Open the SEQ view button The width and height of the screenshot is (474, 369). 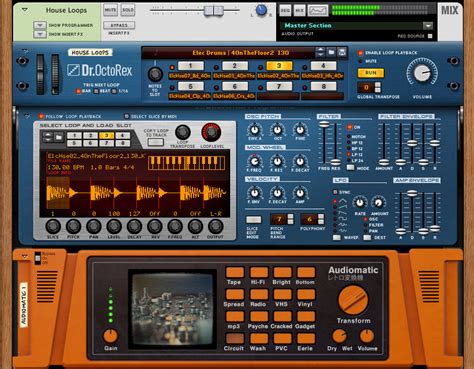[285, 11]
